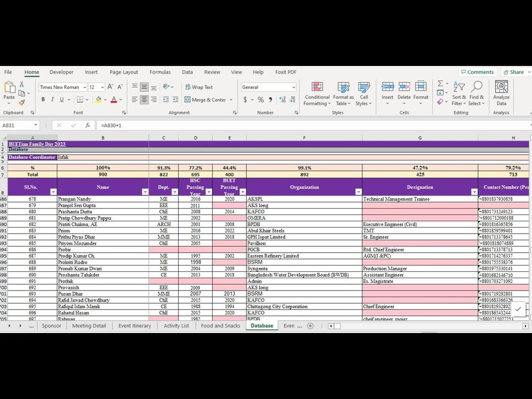Click Merge & Center

coord(205,100)
